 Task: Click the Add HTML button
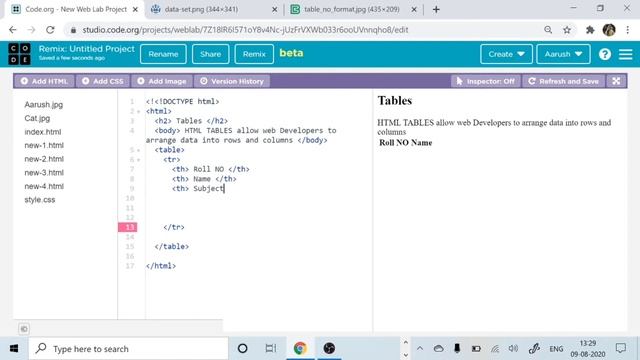click(44, 81)
